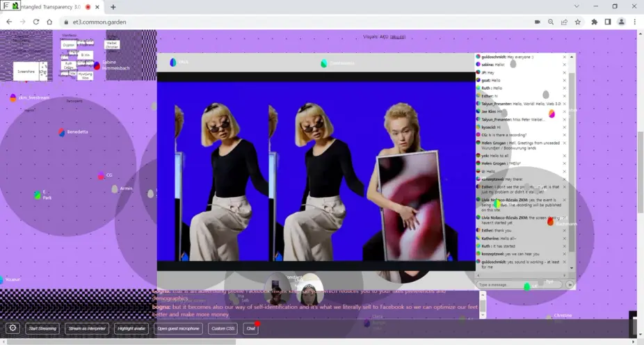Open the browser extensions puzzle icon
Image resolution: width=644 pixels, height=345 pixels.
point(595,22)
